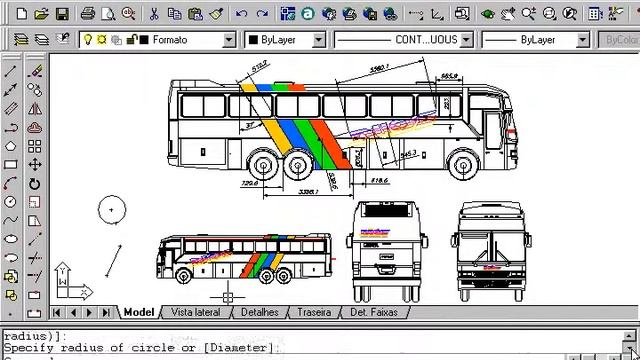Activate 3D Orbit green icon

pyautogui.click(x=487, y=14)
